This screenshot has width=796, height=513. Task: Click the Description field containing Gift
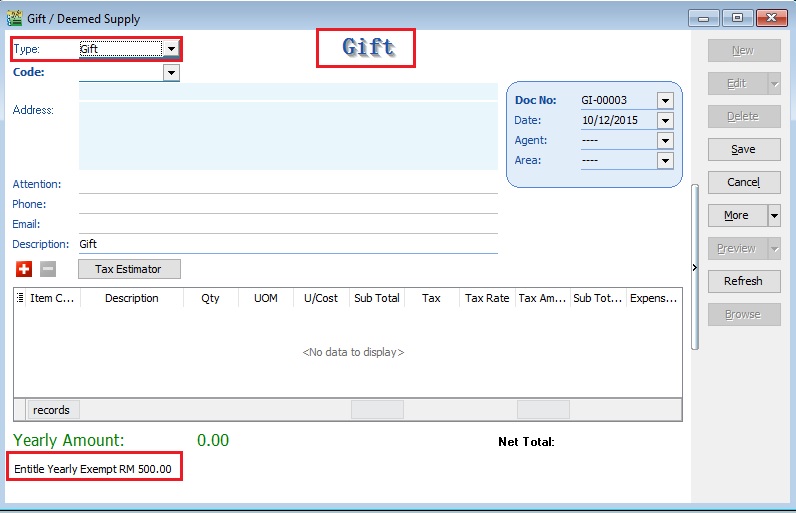(288, 244)
